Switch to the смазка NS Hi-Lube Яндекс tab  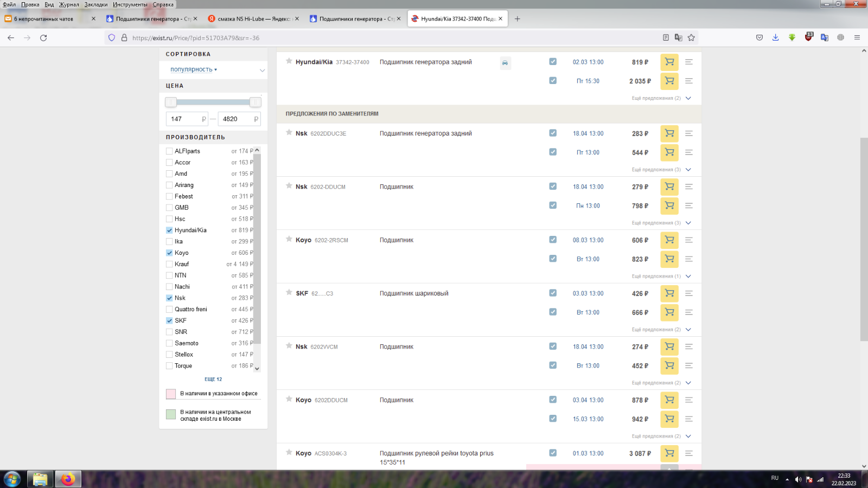(254, 19)
